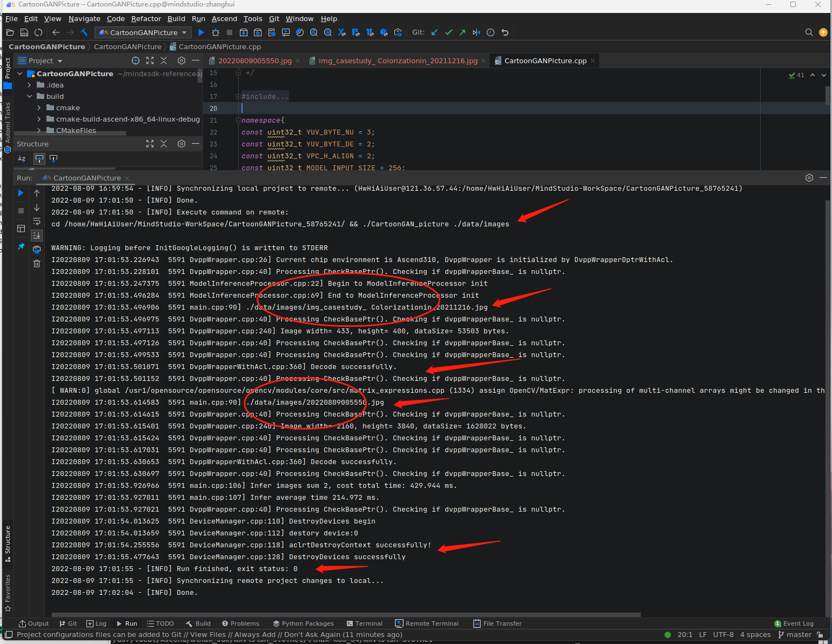Screen dimensions: 832x644
Task: Click the Run console horizontal scrollbar
Action: pos(346,615)
